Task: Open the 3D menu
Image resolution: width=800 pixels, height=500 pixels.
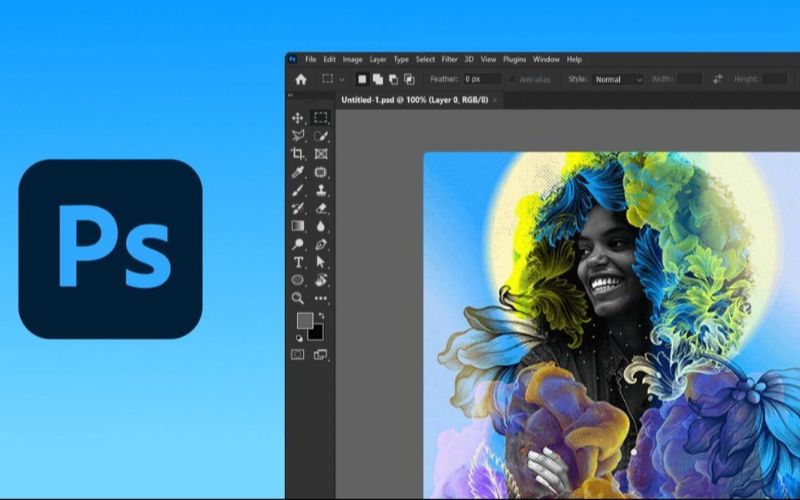Action: [469, 59]
